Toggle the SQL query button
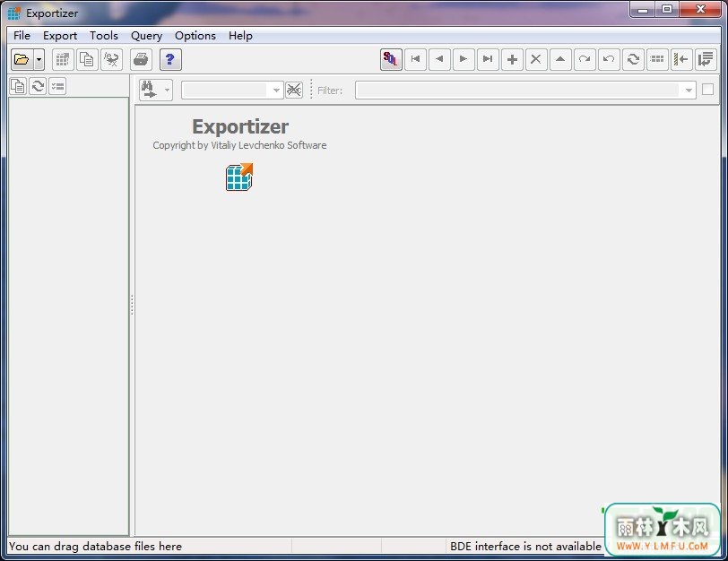 pos(391,59)
